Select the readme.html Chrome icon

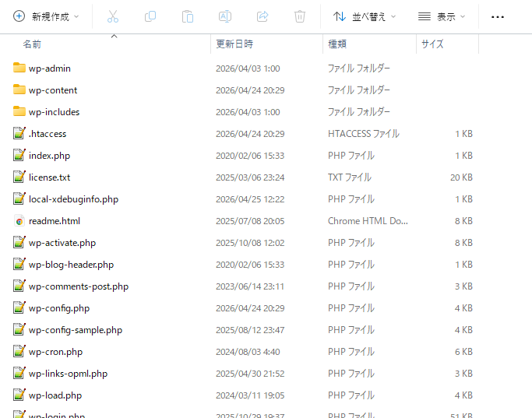click(x=19, y=221)
